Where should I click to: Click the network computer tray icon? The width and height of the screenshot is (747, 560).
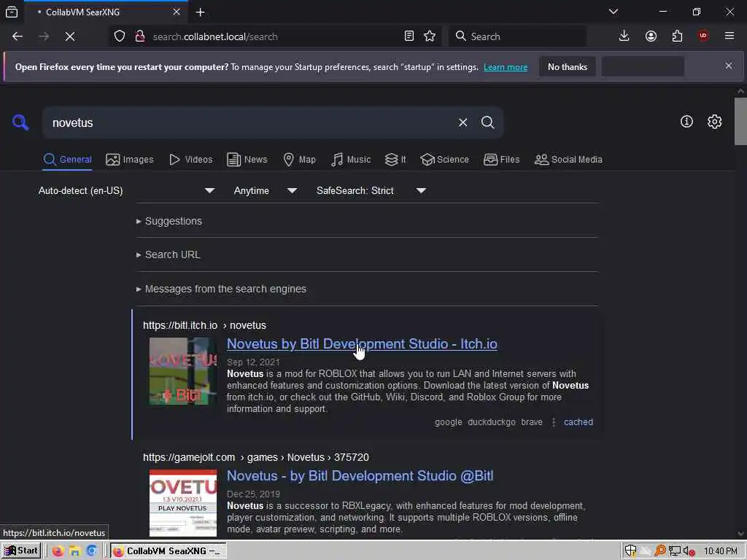click(674, 551)
